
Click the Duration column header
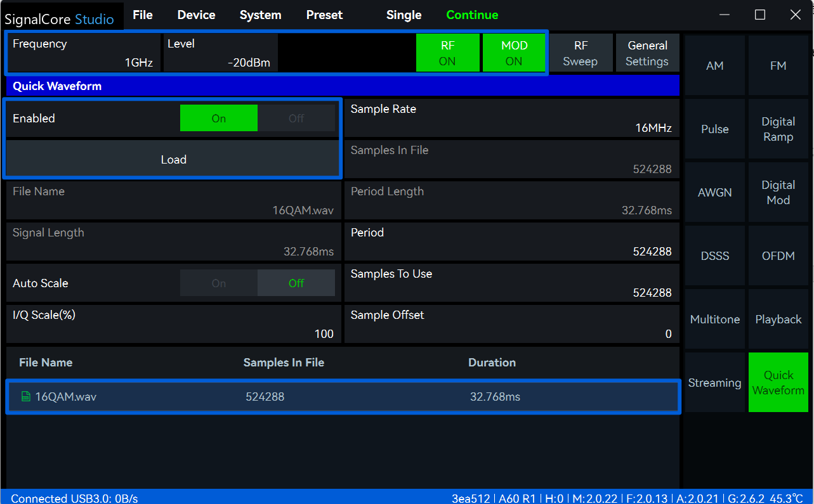(492, 363)
